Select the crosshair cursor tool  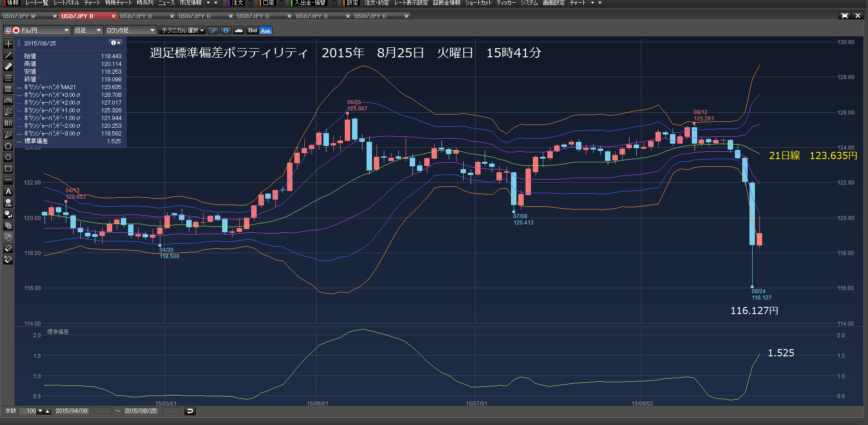click(8, 44)
